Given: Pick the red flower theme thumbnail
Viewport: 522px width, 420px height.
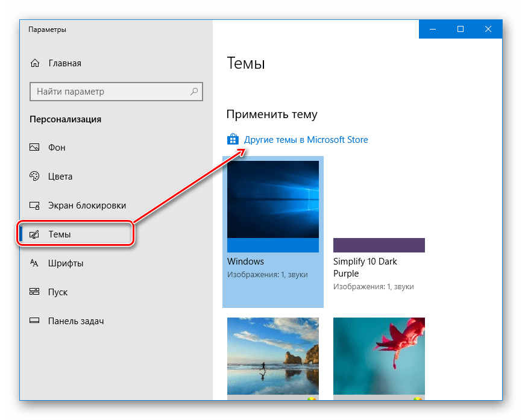Looking at the screenshot, I should coord(379,356).
